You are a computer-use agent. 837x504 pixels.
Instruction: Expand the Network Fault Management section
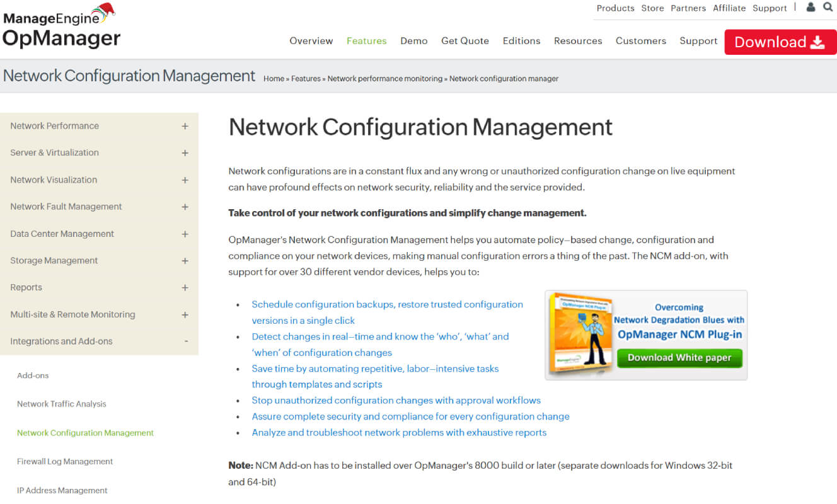tap(99, 207)
